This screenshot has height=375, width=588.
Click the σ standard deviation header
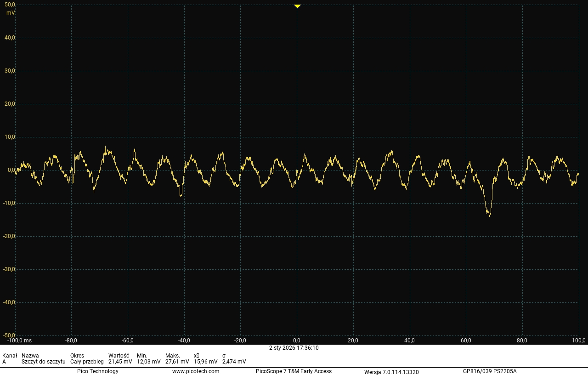(x=224, y=356)
